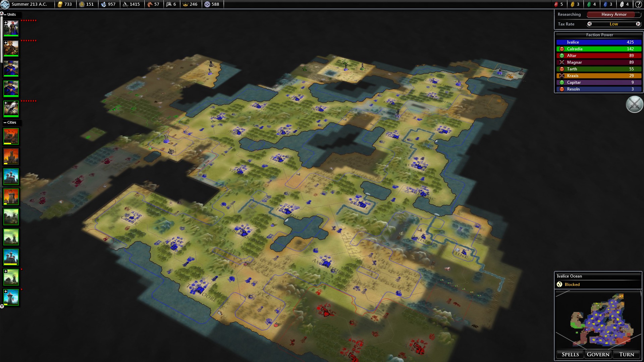Click the minimap to move the view
Image resolution: width=644 pixels, height=362 pixels.
pyautogui.click(x=598, y=319)
